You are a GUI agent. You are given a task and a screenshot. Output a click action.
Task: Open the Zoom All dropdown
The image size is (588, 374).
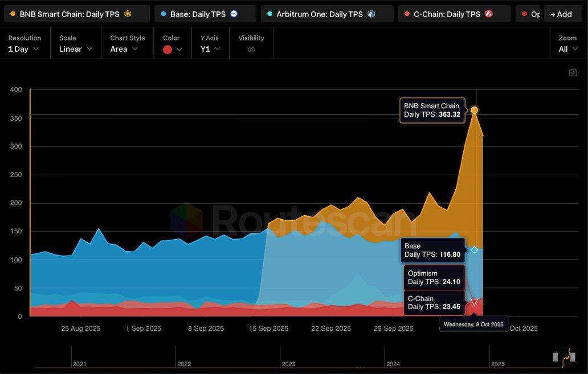[x=567, y=49]
